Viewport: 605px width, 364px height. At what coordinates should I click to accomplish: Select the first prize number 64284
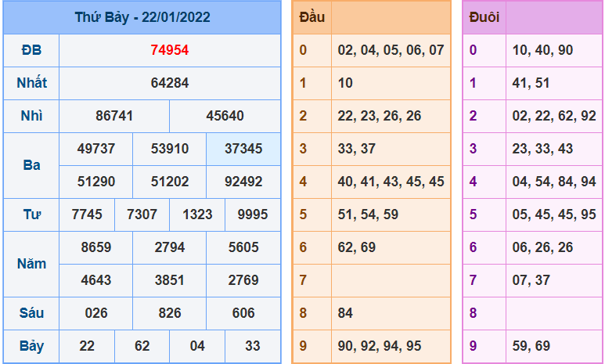[170, 83]
